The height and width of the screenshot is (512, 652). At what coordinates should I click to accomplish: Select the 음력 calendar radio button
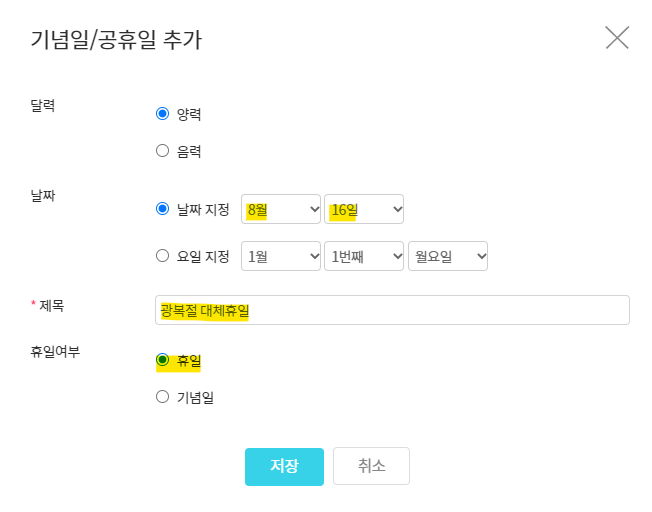coord(163,151)
